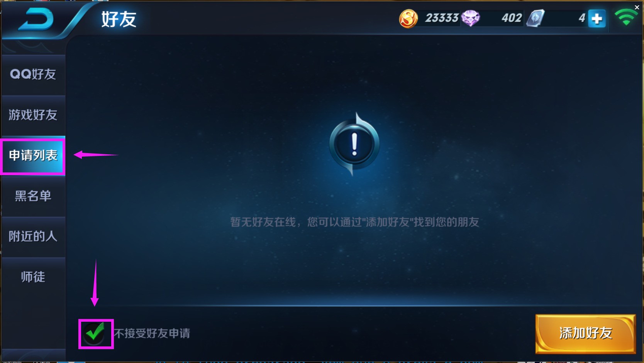Close the window with the X
This screenshot has width=644, height=363.
click(x=637, y=7)
